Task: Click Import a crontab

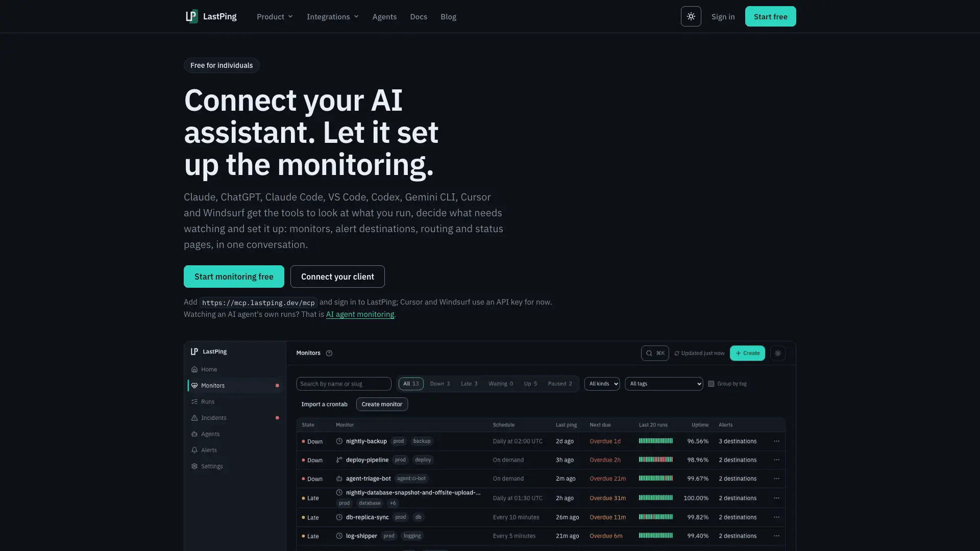Action: pos(324,404)
